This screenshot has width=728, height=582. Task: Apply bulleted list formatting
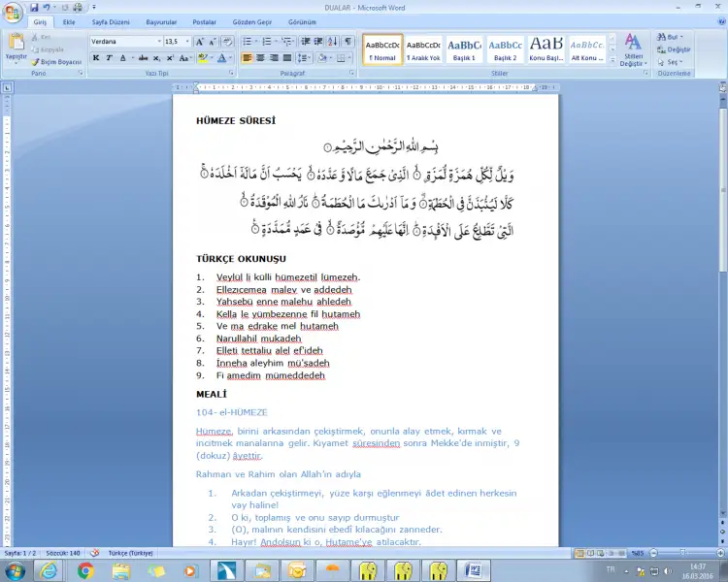tap(247, 42)
